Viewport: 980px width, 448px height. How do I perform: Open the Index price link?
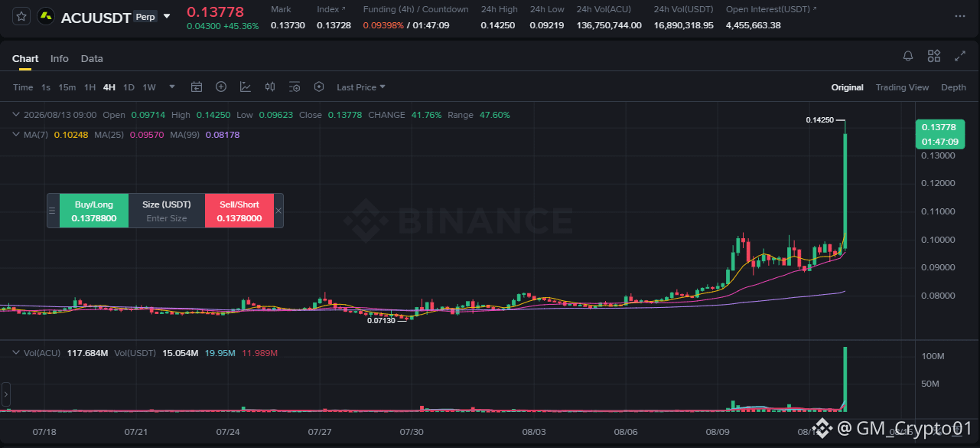[x=331, y=9]
